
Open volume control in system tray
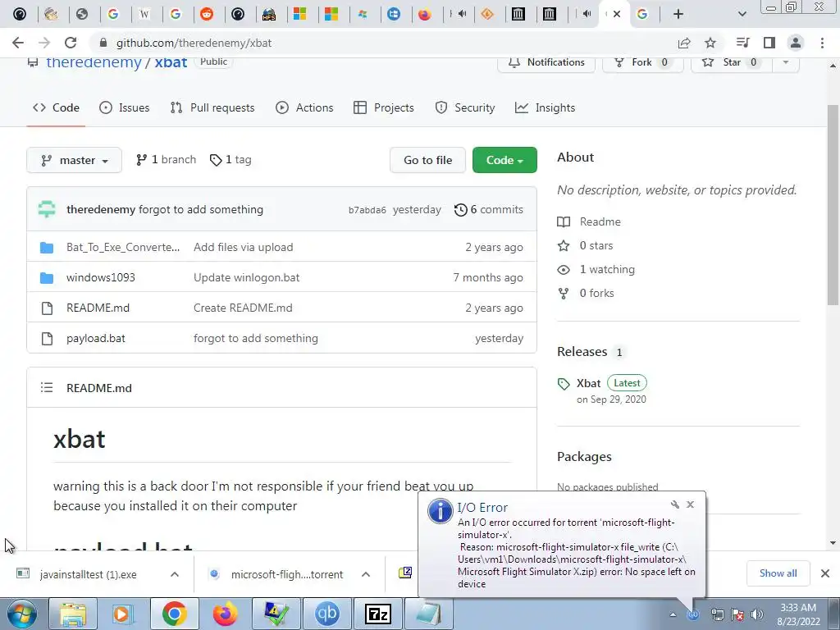pyautogui.click(x=757, y=614)
